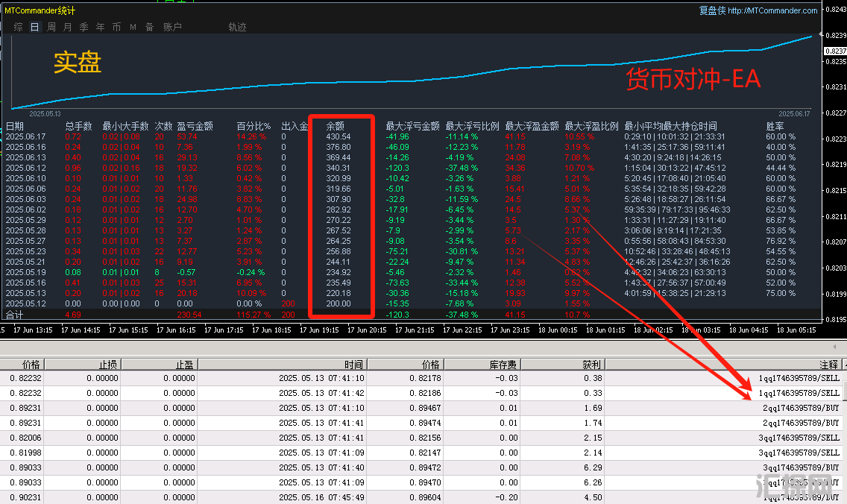Open the 备 tab

[150, 27]
